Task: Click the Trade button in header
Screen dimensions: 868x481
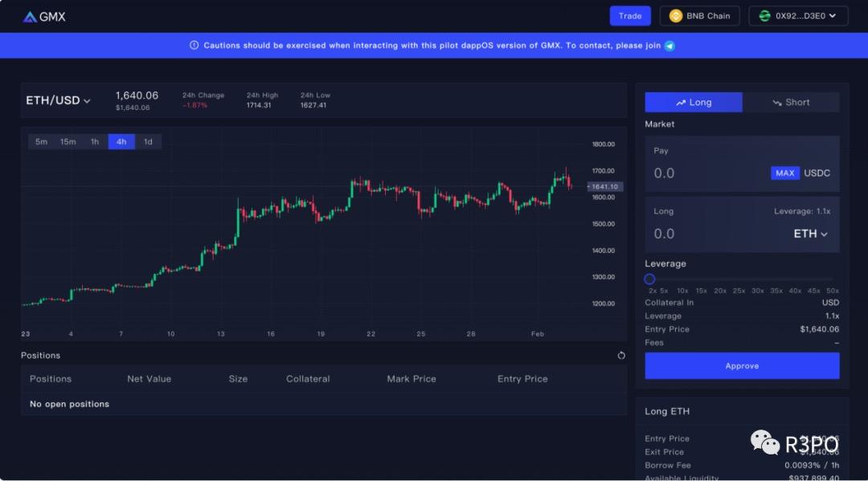Action: (630, 16)
